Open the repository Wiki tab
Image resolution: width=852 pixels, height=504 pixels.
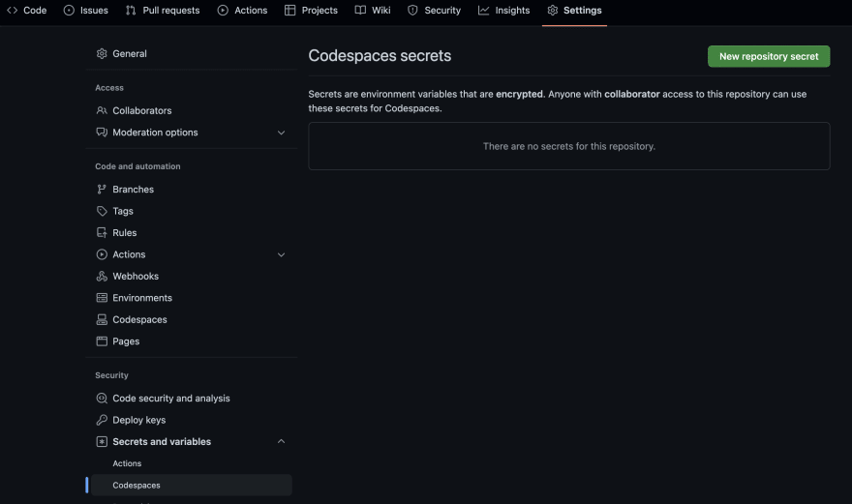[372, 11]
